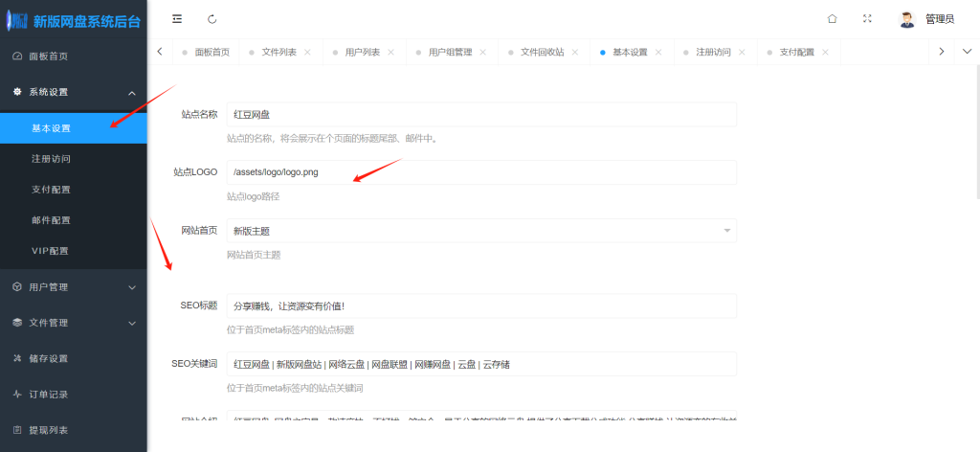Image resolution: width=980 pixels, height=452 pixels.
Task: Select the 基本设置 tab
Action: pyautogui.click(x=630, y=52)
